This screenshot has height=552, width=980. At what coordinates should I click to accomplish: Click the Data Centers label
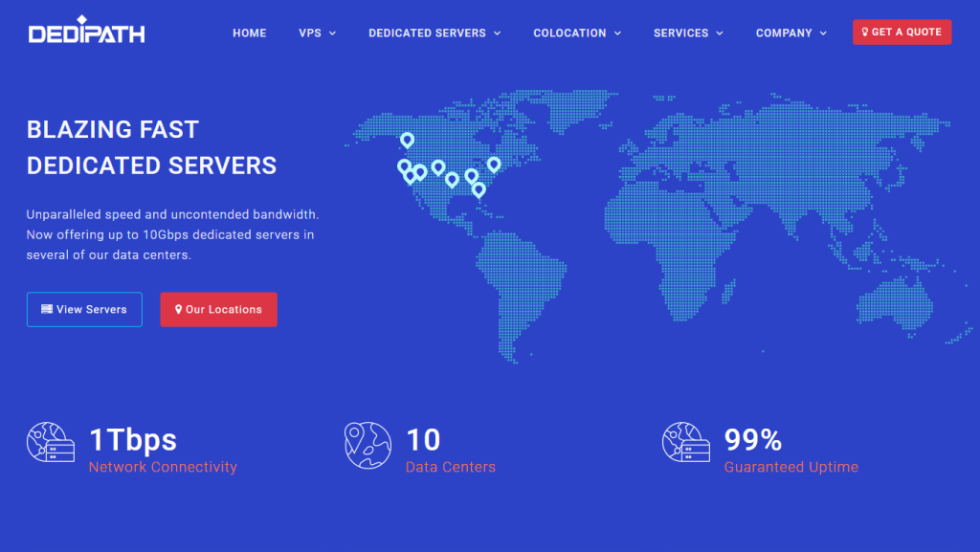tap(450, 467)
